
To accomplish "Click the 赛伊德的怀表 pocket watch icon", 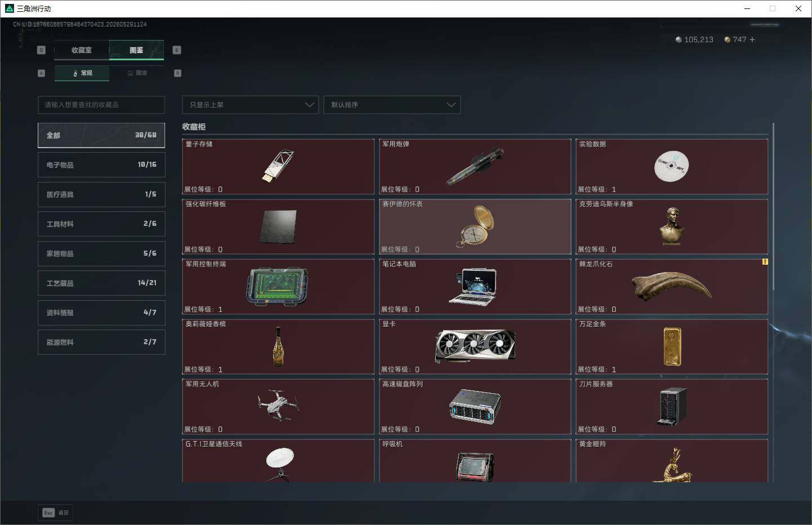I will coord(475,226).
